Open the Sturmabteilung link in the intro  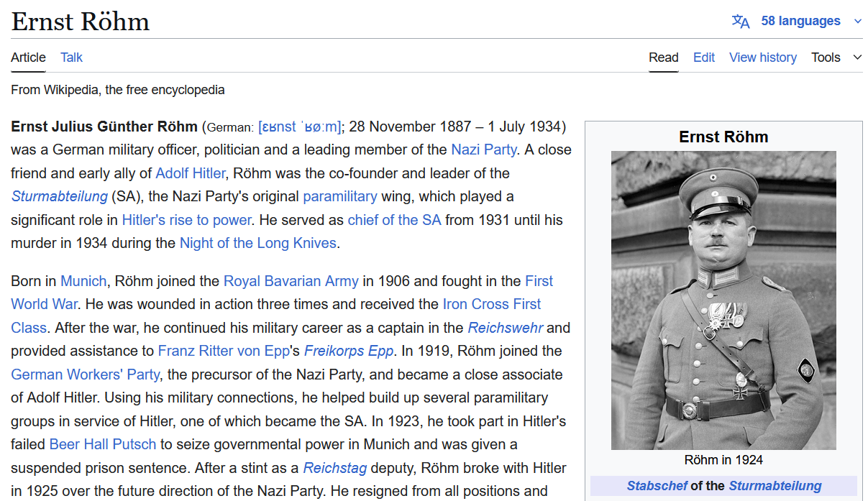coord(59,196)
